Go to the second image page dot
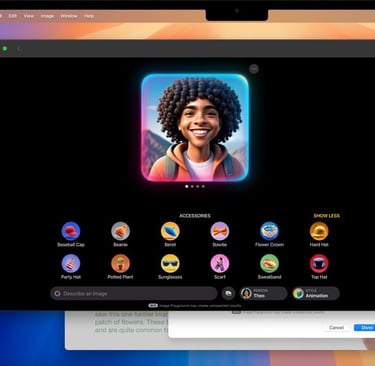375x366 pixels. 192,186
